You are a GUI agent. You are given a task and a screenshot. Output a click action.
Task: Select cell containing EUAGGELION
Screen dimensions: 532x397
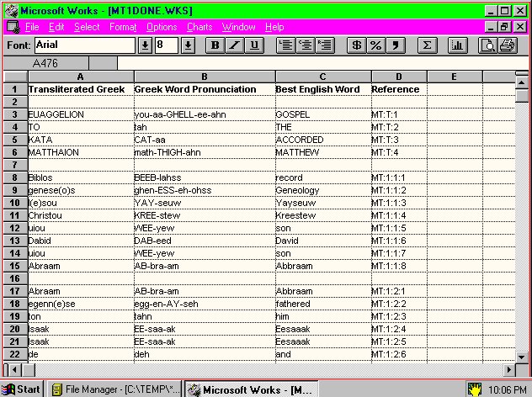coord(81,114)
